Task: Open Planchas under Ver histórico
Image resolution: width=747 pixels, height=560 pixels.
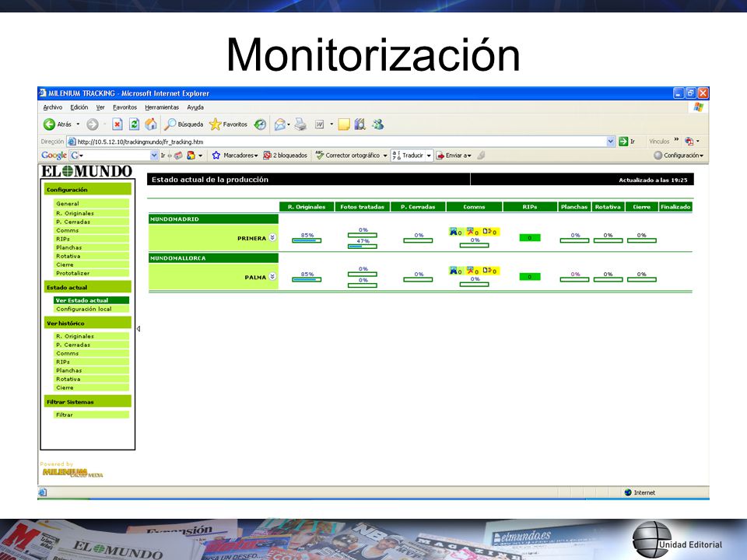Action: (x=91, y=370)
